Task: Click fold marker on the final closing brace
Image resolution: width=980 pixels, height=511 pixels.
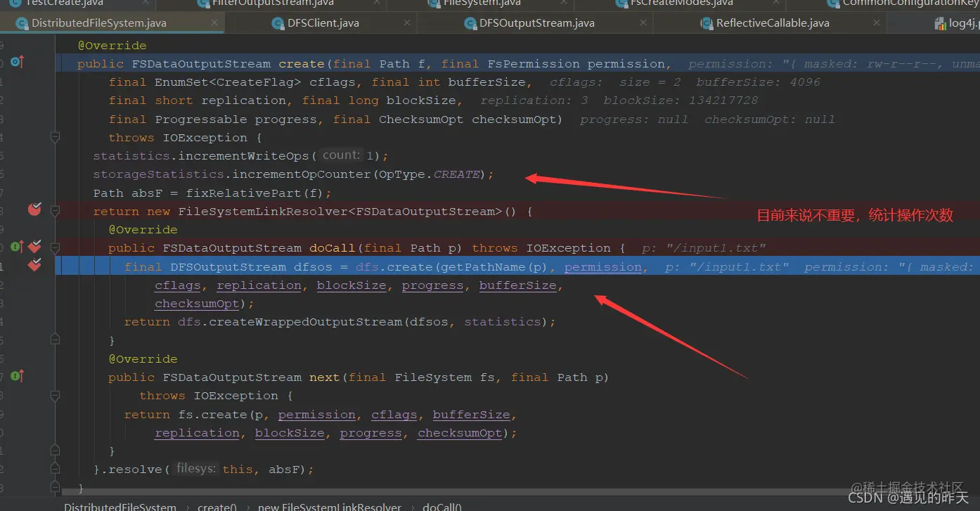Action: pos(56,487)
